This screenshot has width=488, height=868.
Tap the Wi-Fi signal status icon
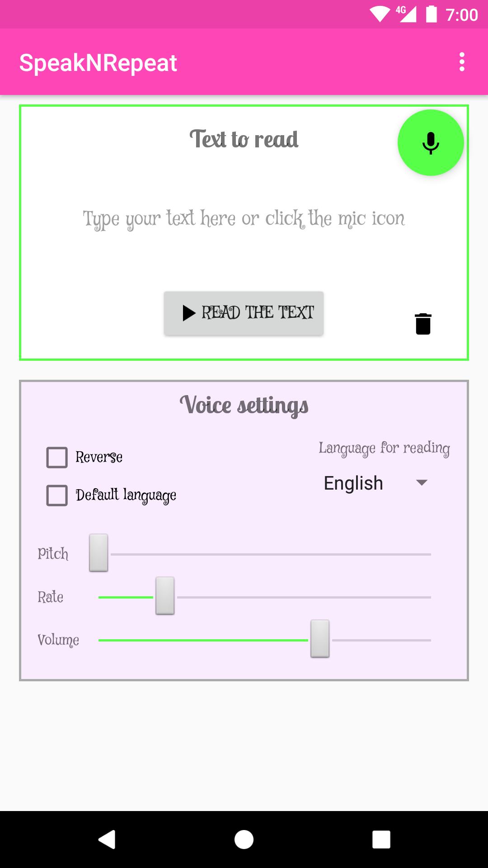tap(379, 14)
